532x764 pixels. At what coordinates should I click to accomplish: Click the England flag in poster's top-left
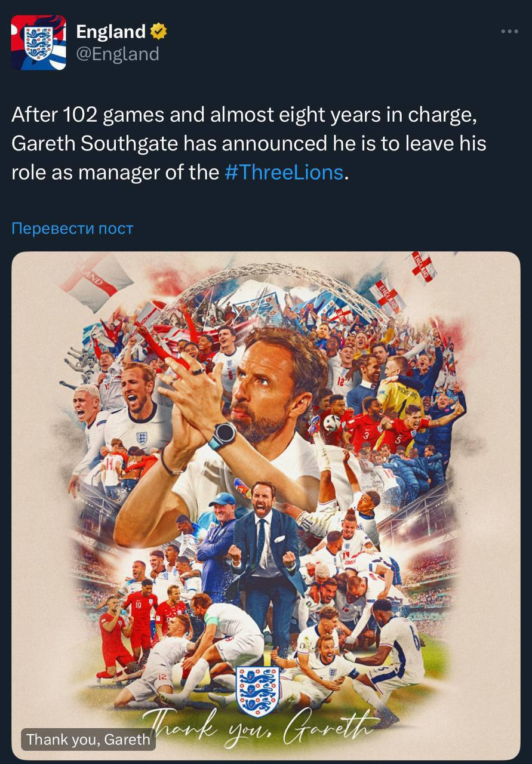click(x=97, y=280)
